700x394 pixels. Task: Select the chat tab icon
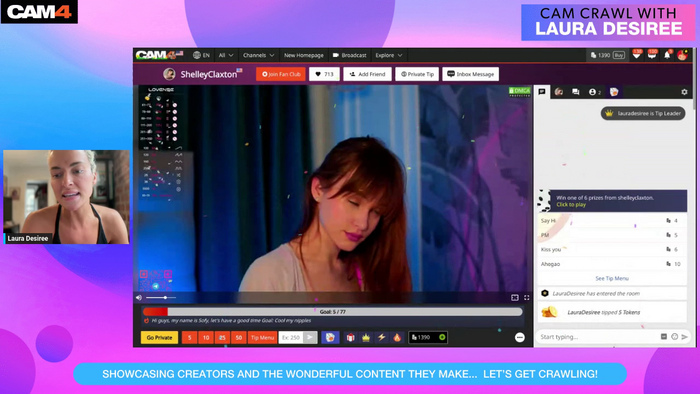(x=542, y=91)
